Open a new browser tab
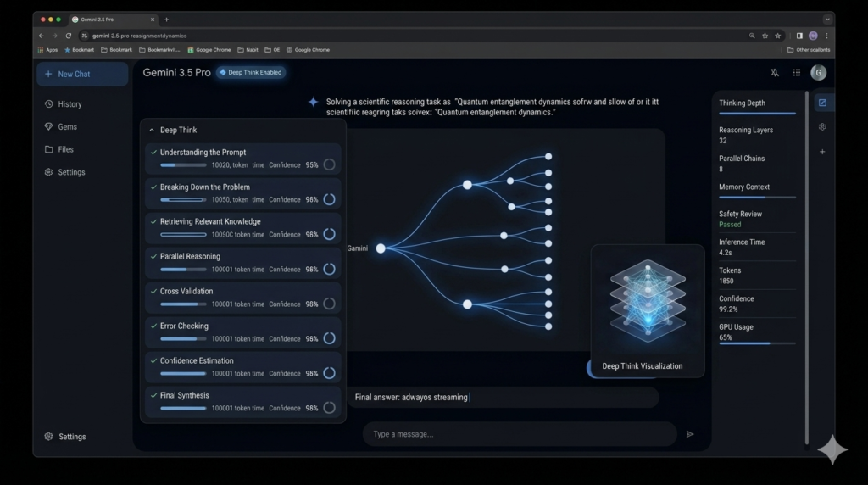Image resolution: width=868 pixels, height=485 pixels. point(166,20)
